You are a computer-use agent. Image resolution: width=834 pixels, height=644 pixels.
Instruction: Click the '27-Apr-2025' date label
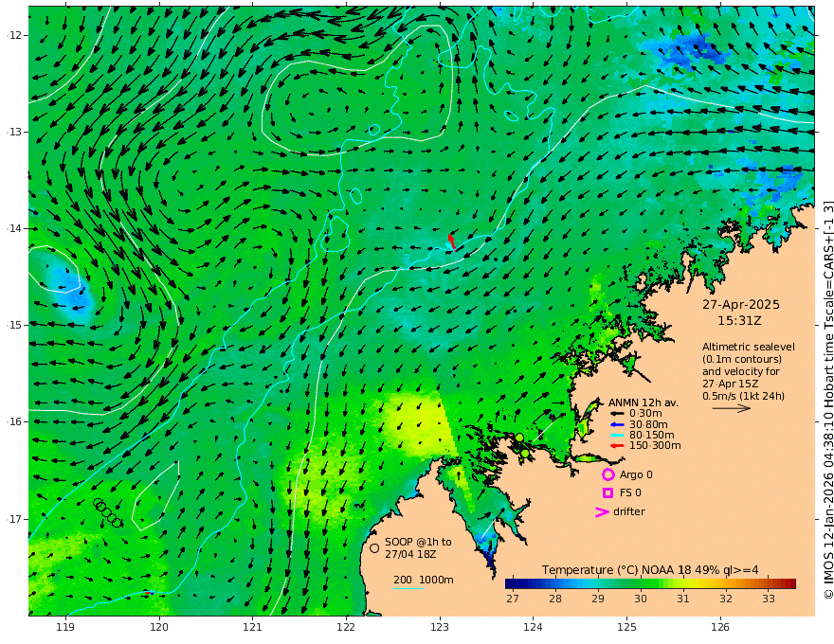741,304
